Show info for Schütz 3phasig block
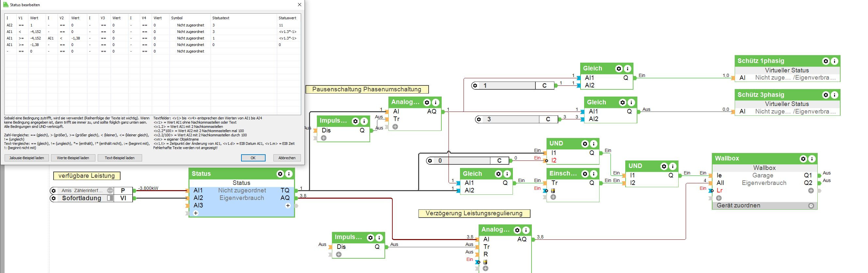 (x=834, y=95)
